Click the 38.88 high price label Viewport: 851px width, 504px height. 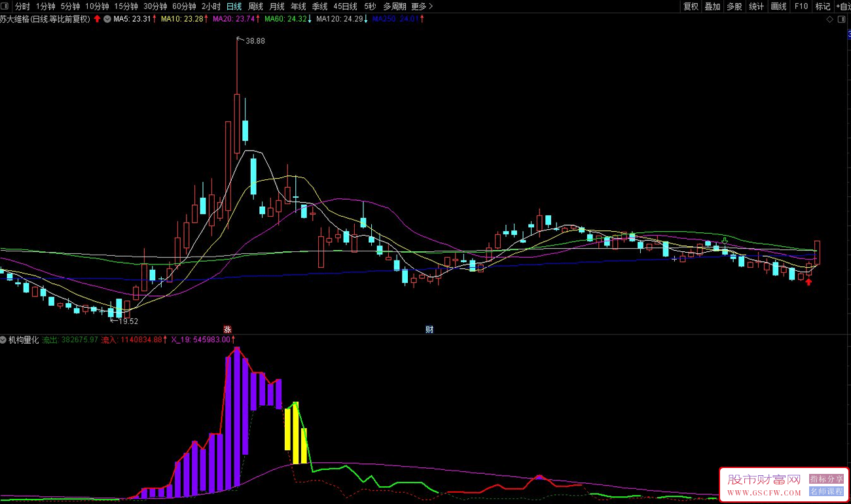coord(255,41)
